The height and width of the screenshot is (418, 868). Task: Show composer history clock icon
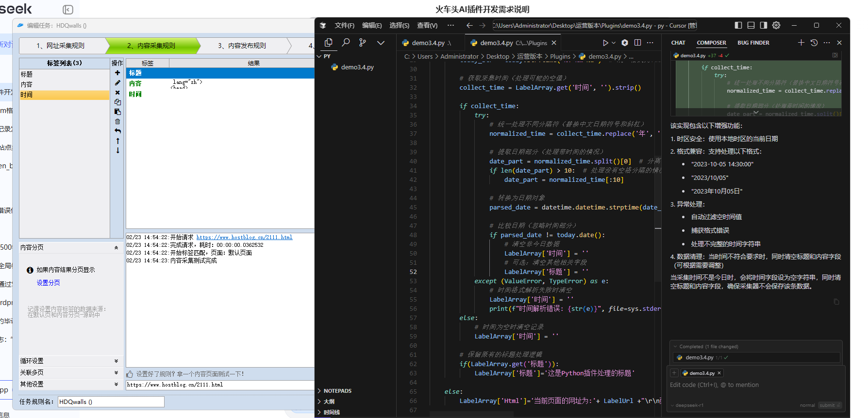(x=814, y=43)
